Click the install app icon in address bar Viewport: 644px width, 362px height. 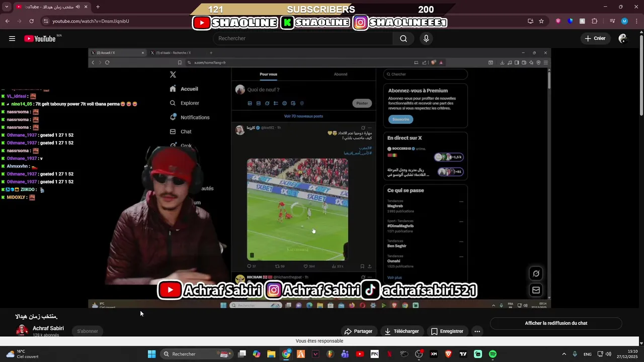(x=530, y=21)
